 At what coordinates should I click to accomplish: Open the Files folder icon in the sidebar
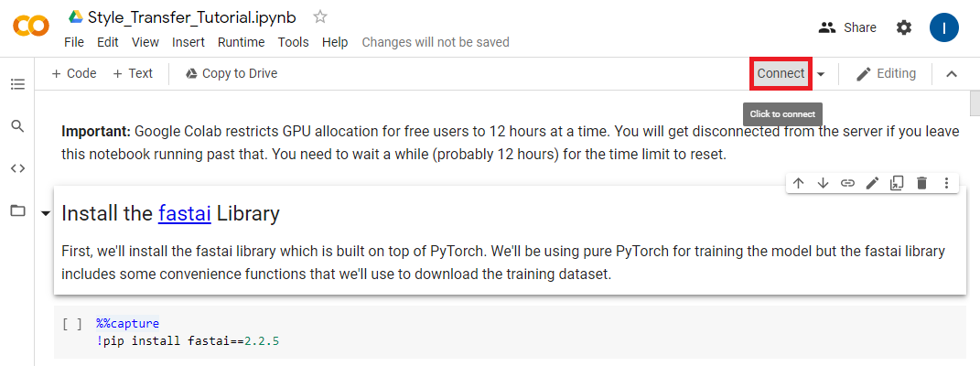[x=17, y=210]
